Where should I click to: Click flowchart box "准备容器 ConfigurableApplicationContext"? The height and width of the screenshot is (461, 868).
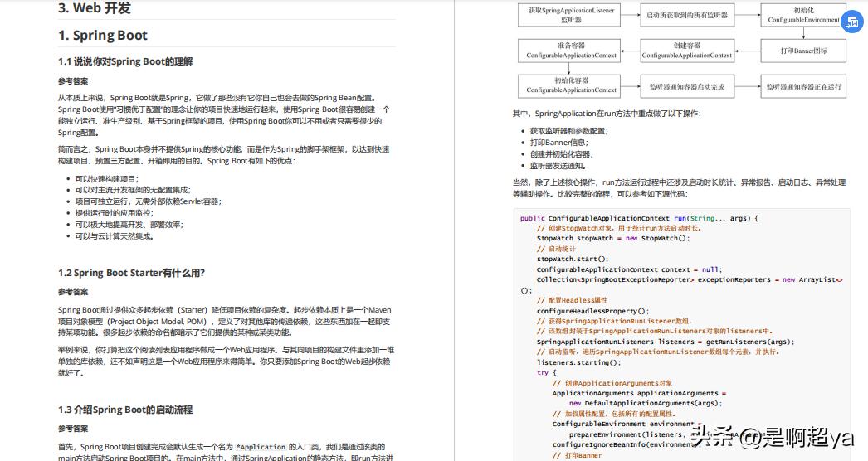click(571, 51)
